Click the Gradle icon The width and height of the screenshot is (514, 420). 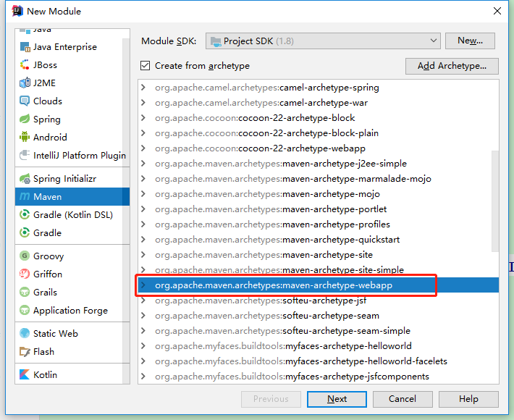pos(25,232)
